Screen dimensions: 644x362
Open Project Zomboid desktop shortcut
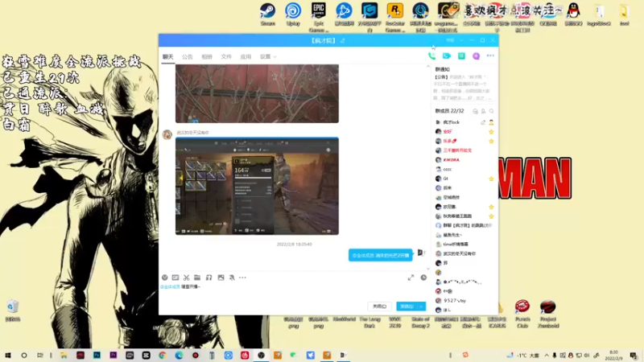[x=548, y=315]
